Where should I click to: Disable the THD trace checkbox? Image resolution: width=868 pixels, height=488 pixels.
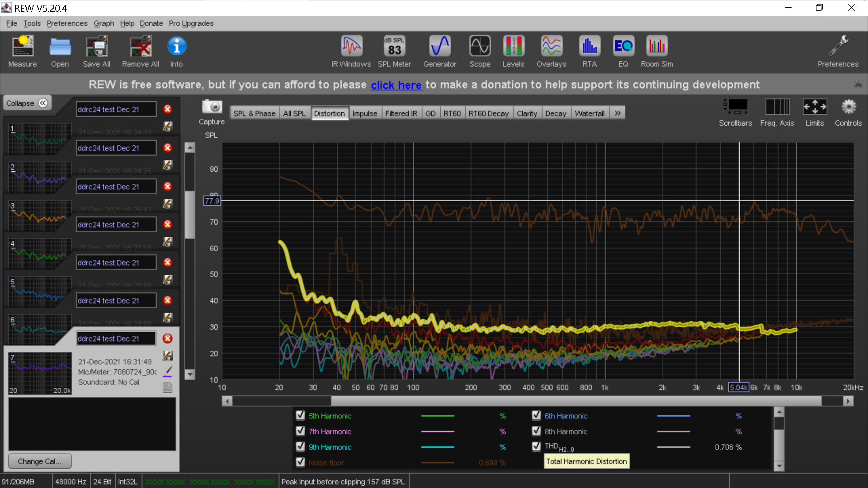536,446
